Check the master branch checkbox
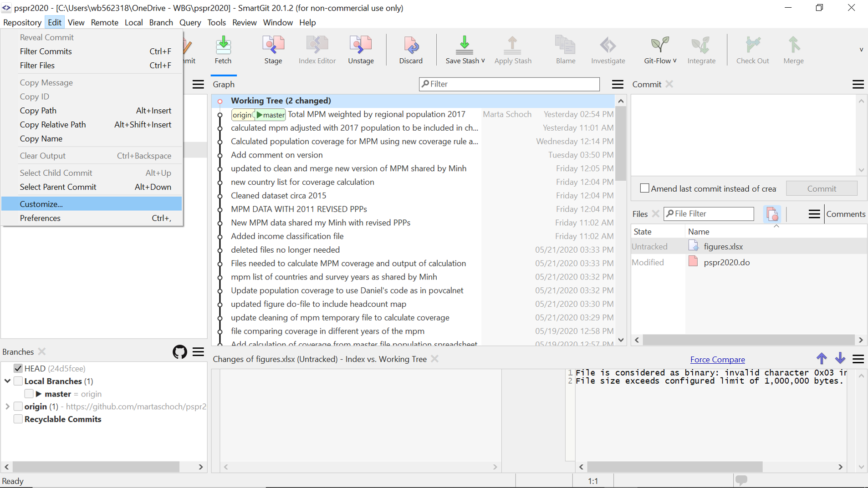 pos(29,394)
